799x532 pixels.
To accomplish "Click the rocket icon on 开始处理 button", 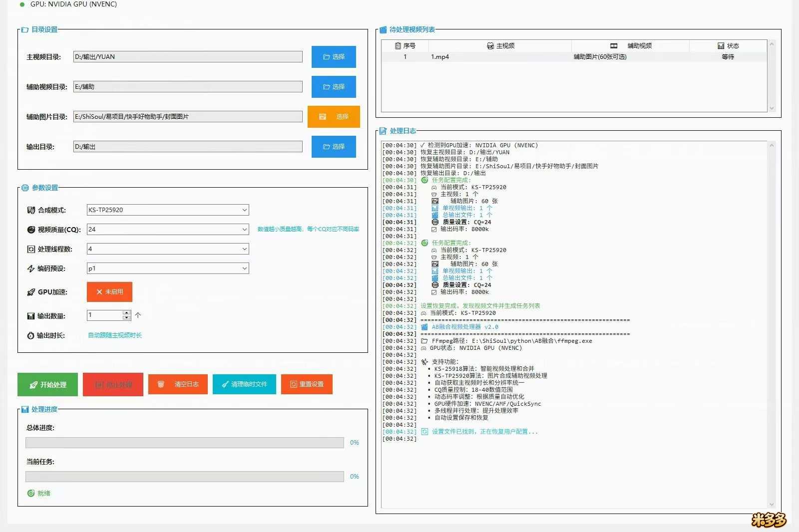I will (x=33, y=385).
